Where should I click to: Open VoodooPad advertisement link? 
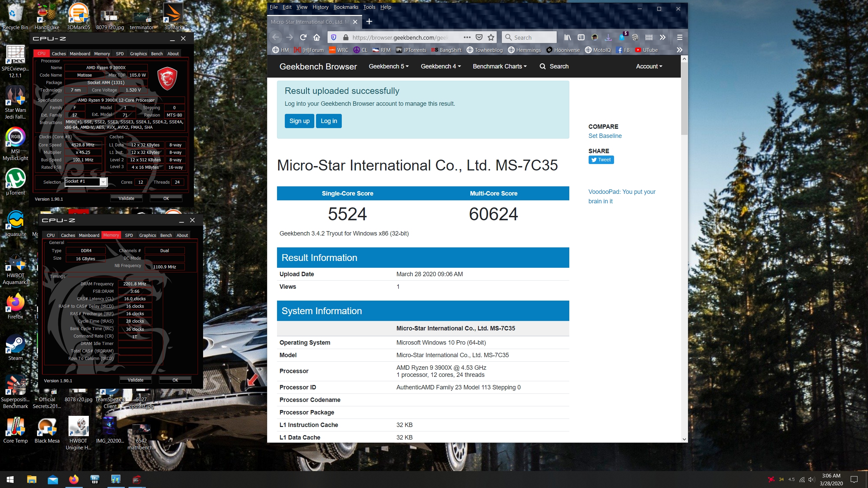click(622, 196)
